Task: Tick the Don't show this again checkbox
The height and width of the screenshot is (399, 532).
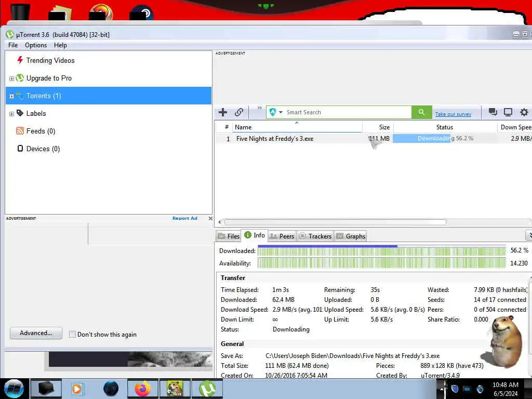Action: (x=72, y=334)
